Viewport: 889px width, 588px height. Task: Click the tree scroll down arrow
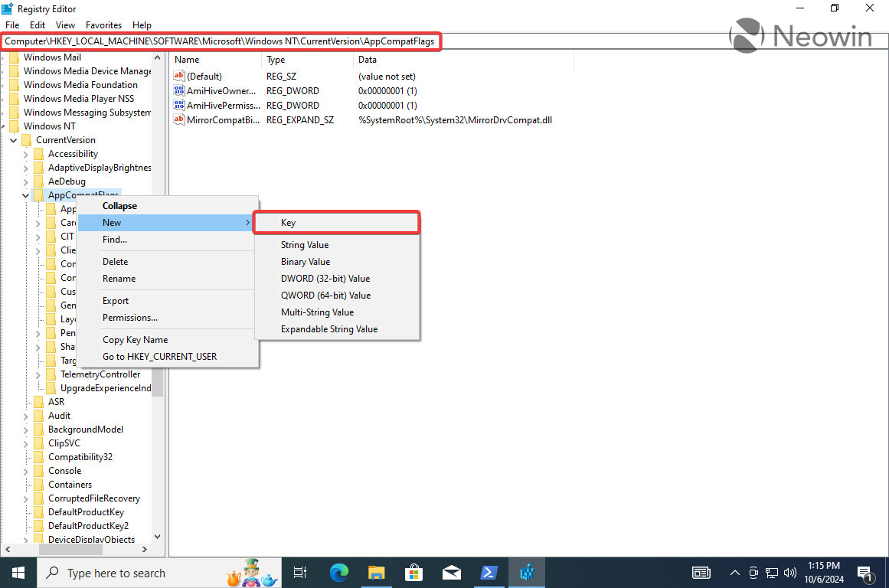point(158,537)
